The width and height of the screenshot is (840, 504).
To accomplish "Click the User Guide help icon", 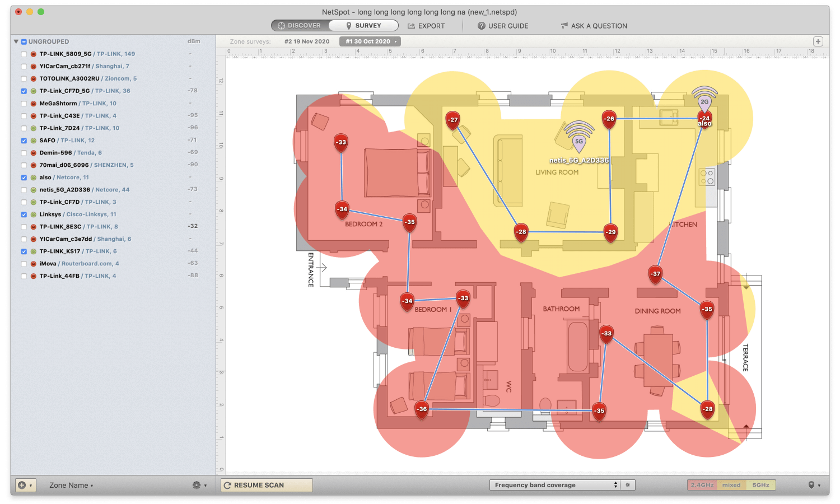I will click(x=481, y=26).
